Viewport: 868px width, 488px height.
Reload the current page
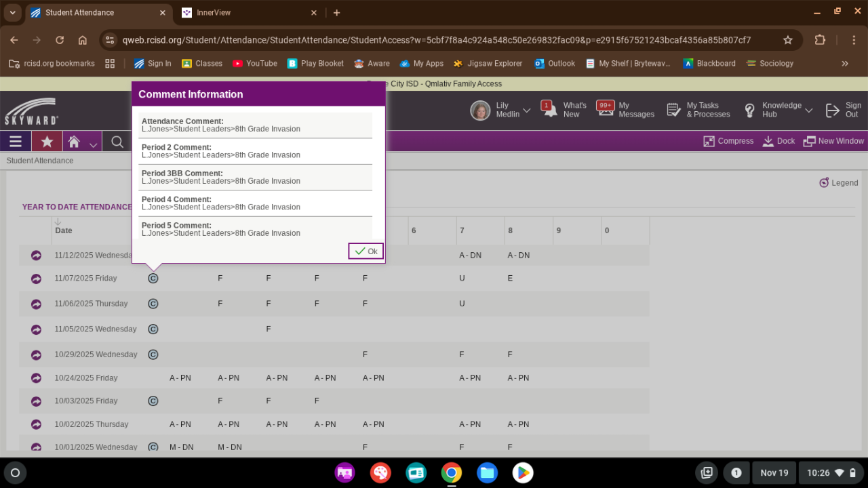[x=60, y=40]
